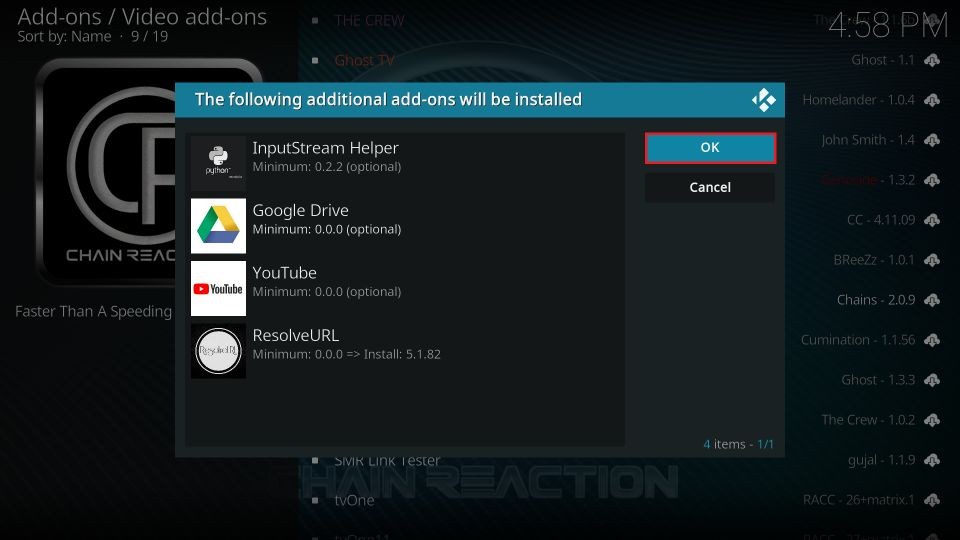This screenshot has height=540, width=960.
Task: Select the Google Drive entry title
Action: (301, 211)
